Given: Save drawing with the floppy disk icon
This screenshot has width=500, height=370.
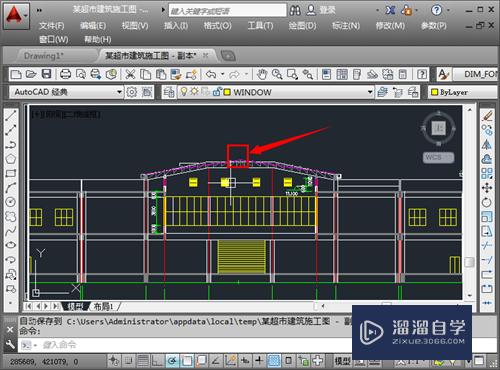Looking at the screenshot, I should [x=46, y=74].
